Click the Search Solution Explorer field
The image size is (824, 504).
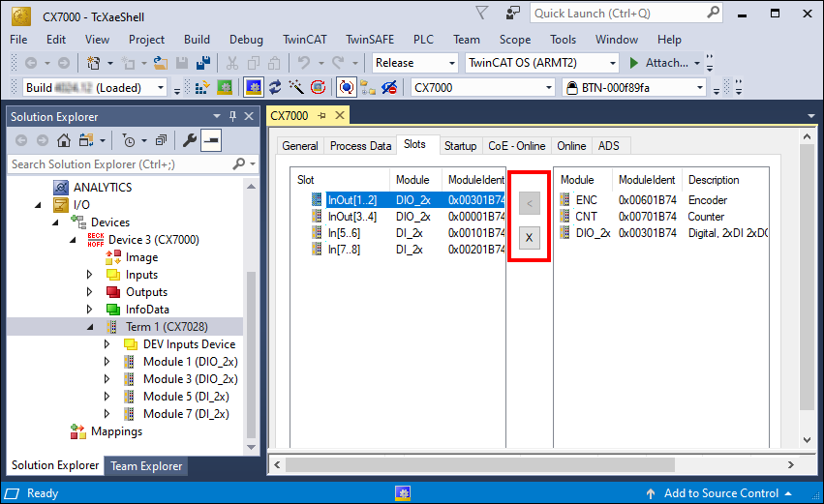coord(121,164)
